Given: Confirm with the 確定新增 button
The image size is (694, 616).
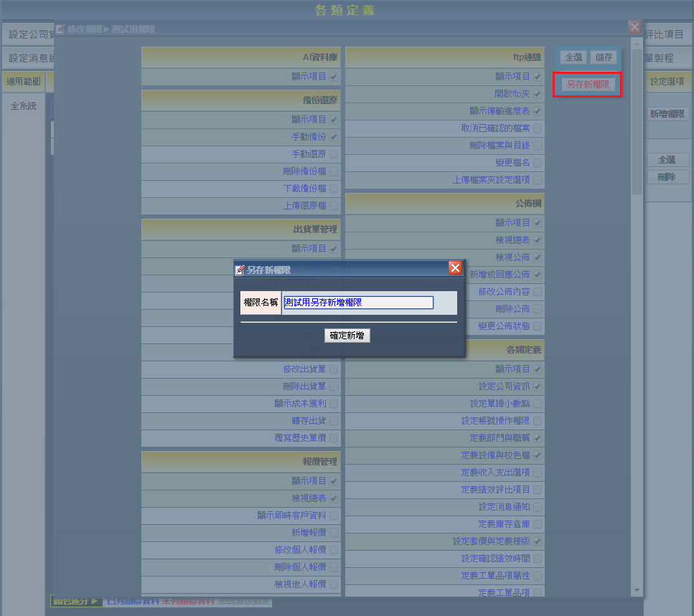Looking at the screenshot, I should coord(347,336).
